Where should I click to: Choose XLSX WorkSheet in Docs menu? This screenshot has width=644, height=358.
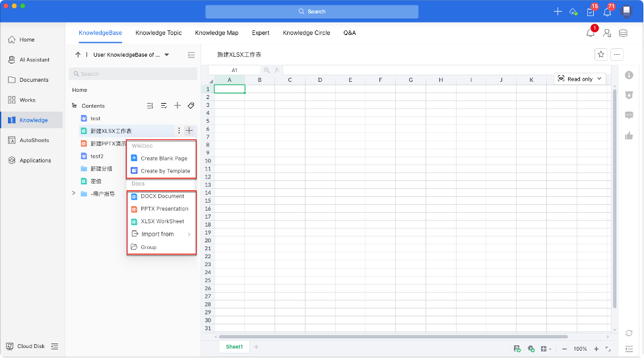(x=162, y=221)
